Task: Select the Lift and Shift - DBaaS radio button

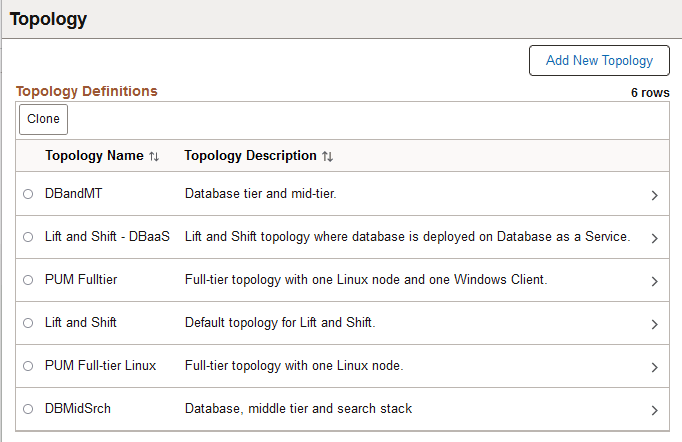Action: (28, 237)
